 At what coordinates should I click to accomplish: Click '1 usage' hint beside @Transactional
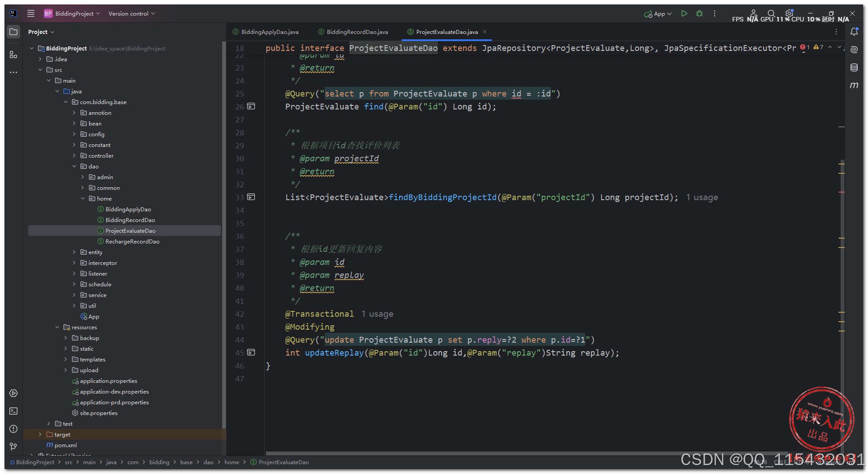[377, 314]
